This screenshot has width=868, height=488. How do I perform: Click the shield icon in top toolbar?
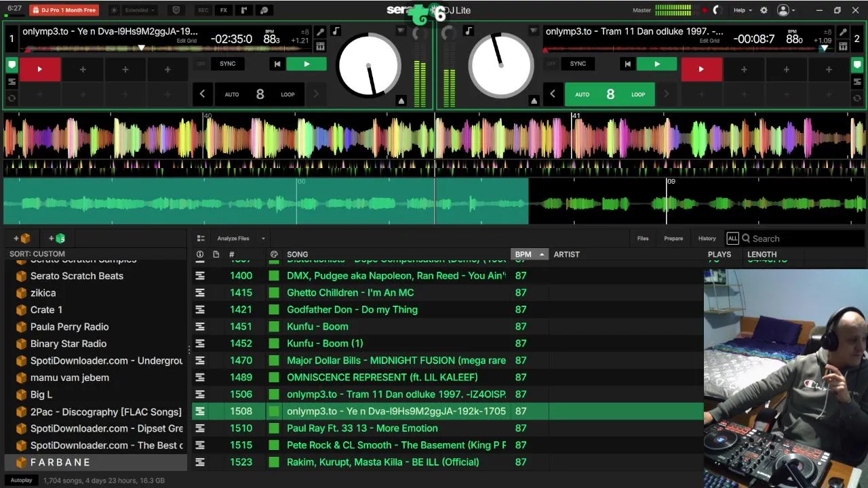click(176, 10)
